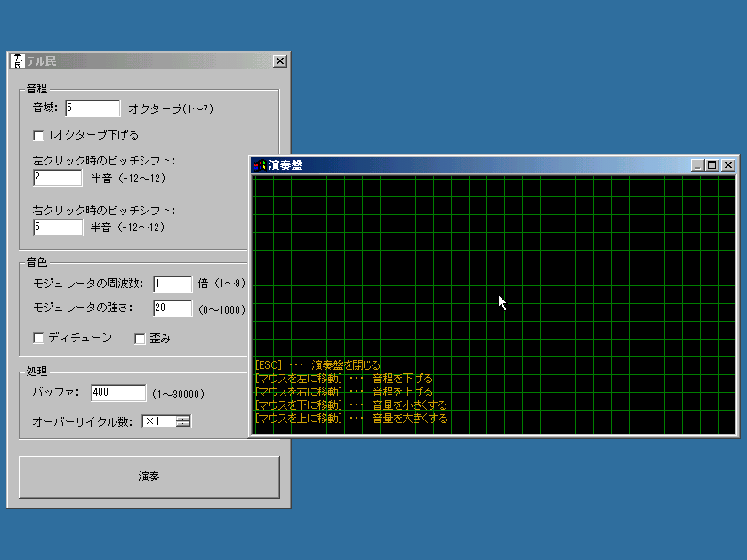The height and width of the screenshot is (560, 747).
Task: Click the 音域 octave input field
Action: tap(92, 108)
